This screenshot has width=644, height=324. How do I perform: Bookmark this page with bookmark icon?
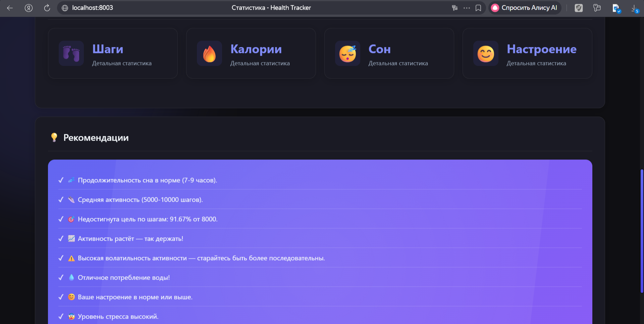click(478, 8)
